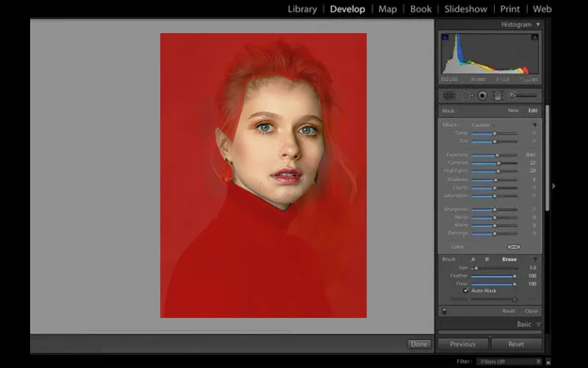Select the Red Eye Correction tool
Image resolution: width=588 pixels, height=368 pixels.
482,95
